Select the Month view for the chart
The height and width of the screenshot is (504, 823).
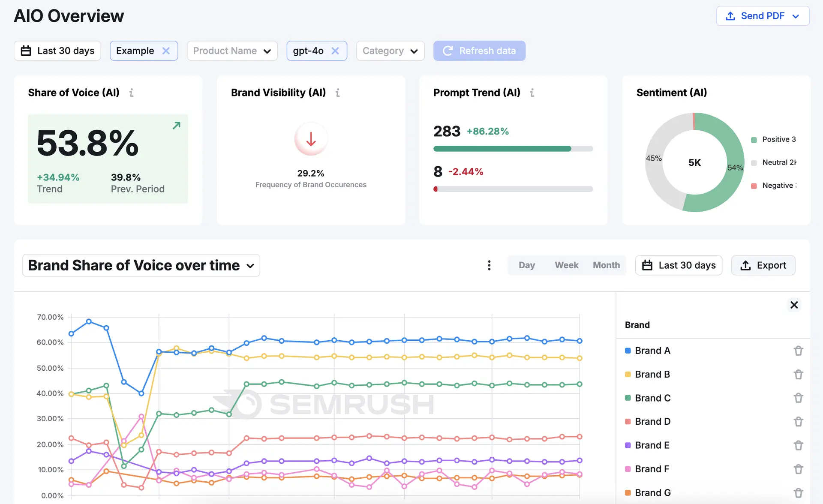click(x=606, y=265)
